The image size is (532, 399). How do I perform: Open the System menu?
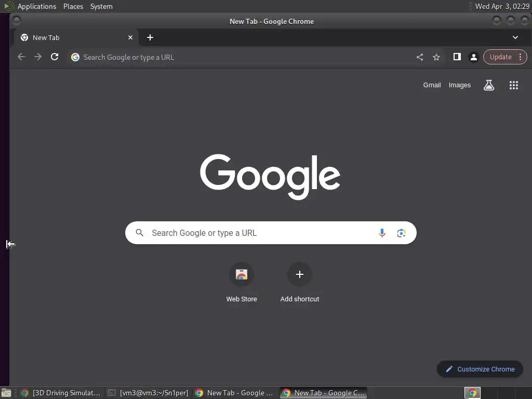(x=101, y=6)
